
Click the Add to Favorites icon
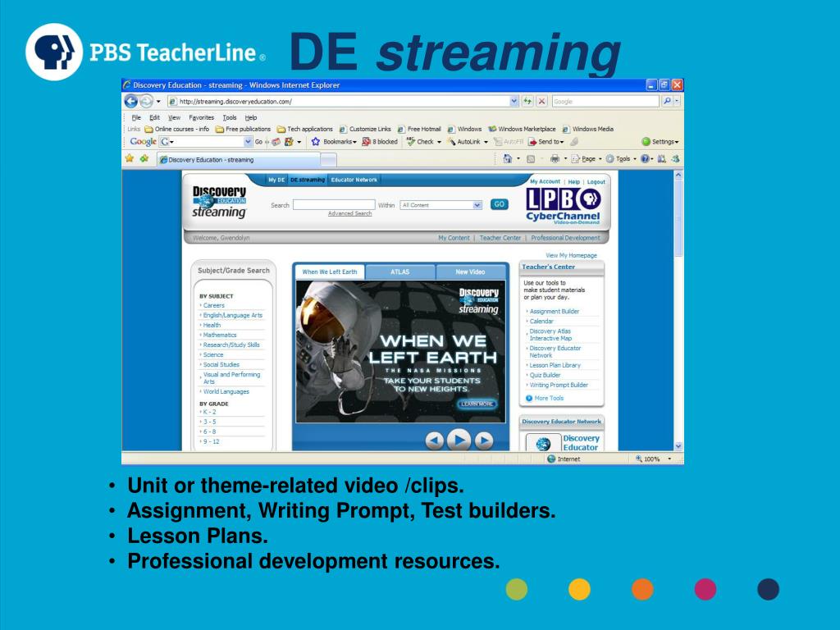[144, 158]
